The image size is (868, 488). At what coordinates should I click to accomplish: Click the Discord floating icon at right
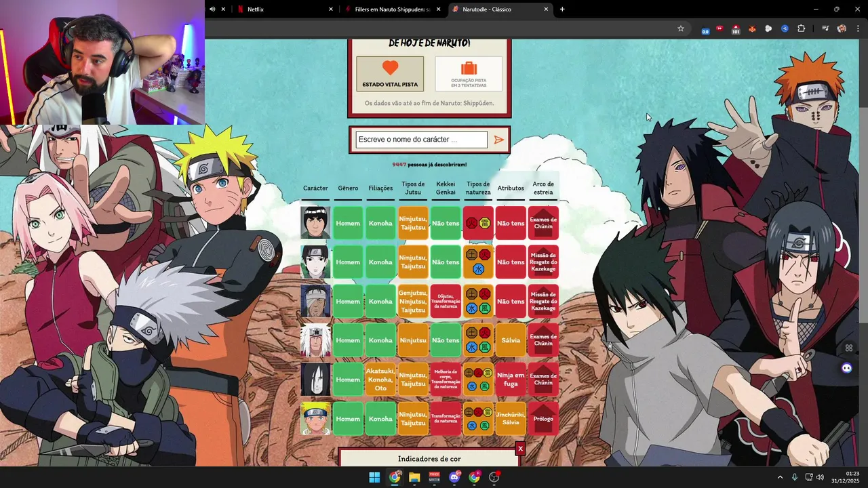click(846, 368)
